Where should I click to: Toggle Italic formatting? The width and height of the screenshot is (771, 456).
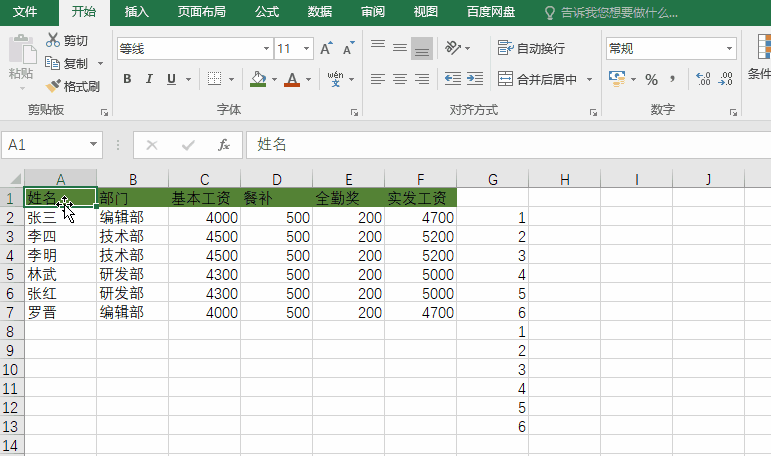click(149, 79)
